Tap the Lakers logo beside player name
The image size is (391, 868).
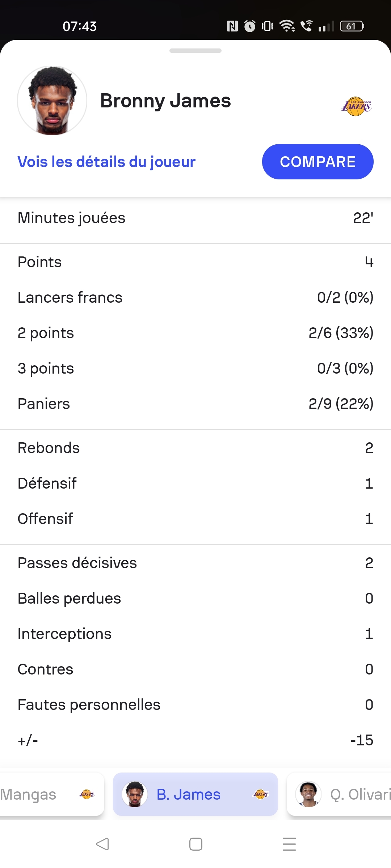point(357,106)
